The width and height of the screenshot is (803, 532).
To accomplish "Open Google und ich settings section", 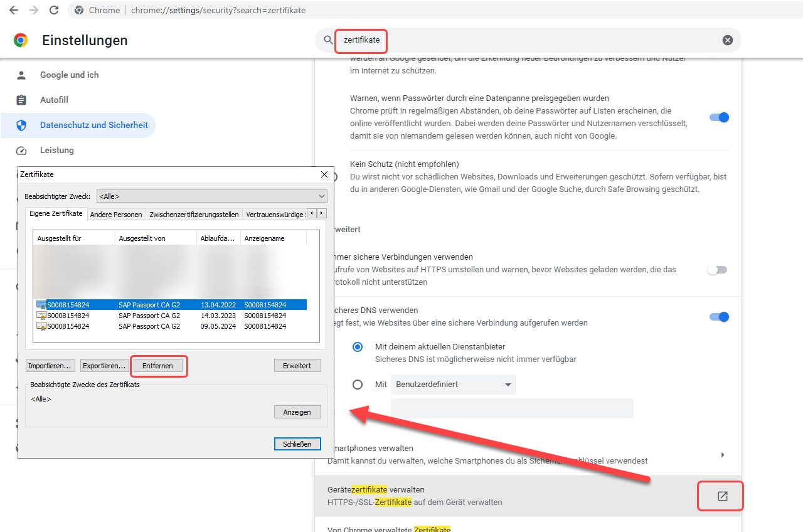I will pos(69,75).
